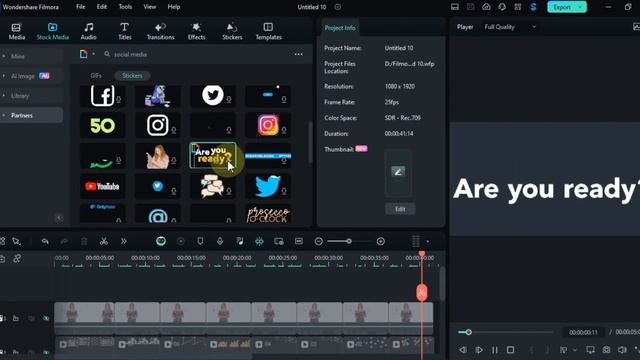Open the Titles tab
The height and width of the screenshot is (360, 640).
[124, 31]
